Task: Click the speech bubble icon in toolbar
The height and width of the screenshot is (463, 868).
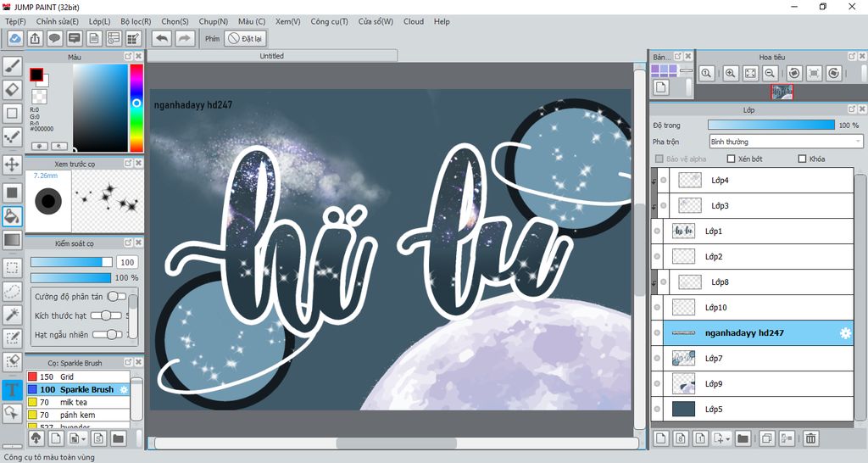Action: coord(54,38)
